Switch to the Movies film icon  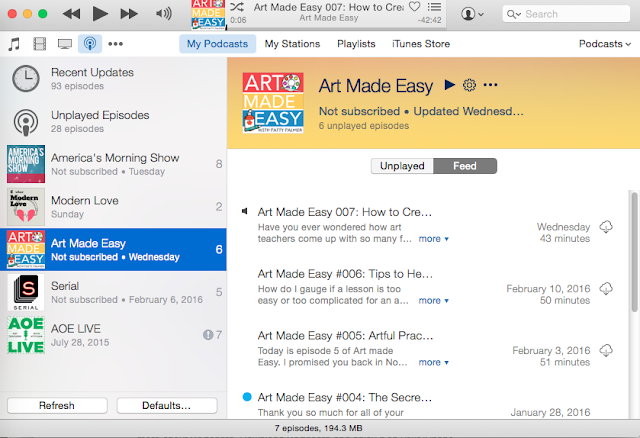(40, 44)
